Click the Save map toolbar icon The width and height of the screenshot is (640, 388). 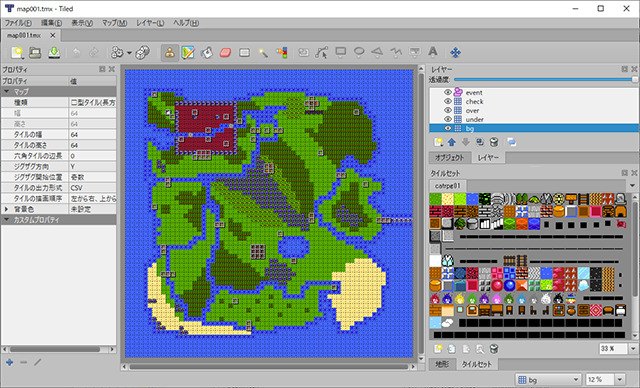(54, 53)
